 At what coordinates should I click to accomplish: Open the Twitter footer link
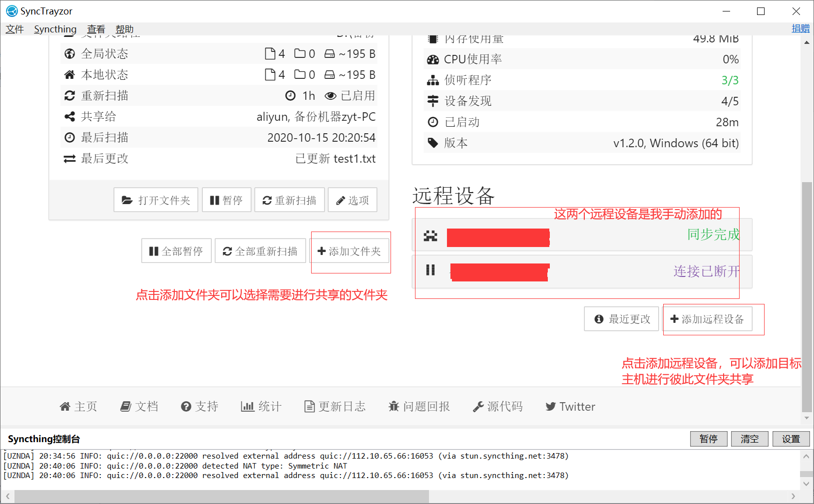(x=570, y=407)
